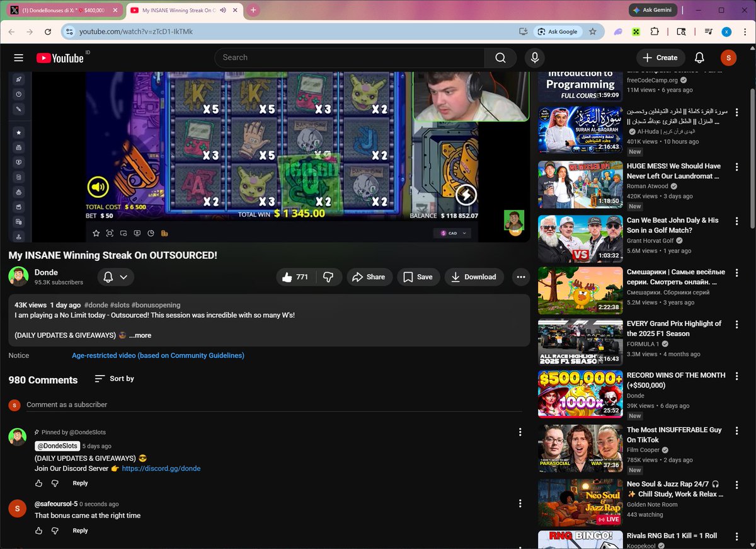Focus the YouTube search field
The image size is (756, 549).
[x=350, y=57]
